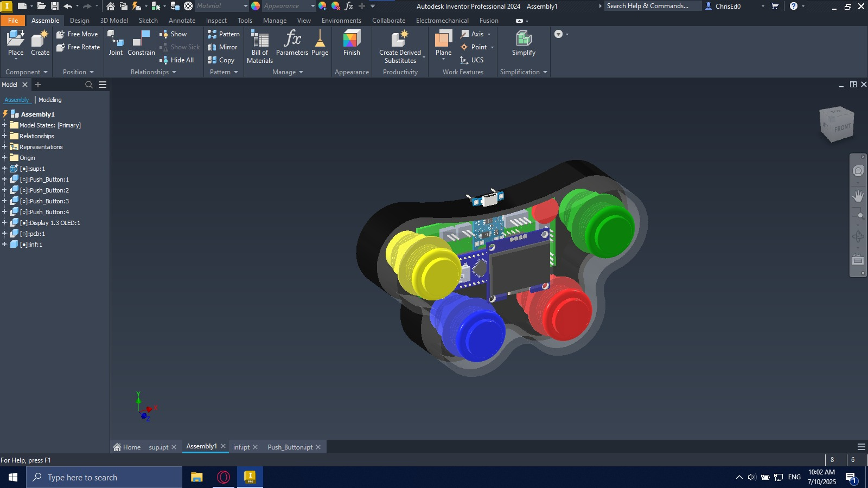Image resolution: width=868 pixels, height=488 pixels.
Task: Expand the Model States node
Action: (4, 125)
